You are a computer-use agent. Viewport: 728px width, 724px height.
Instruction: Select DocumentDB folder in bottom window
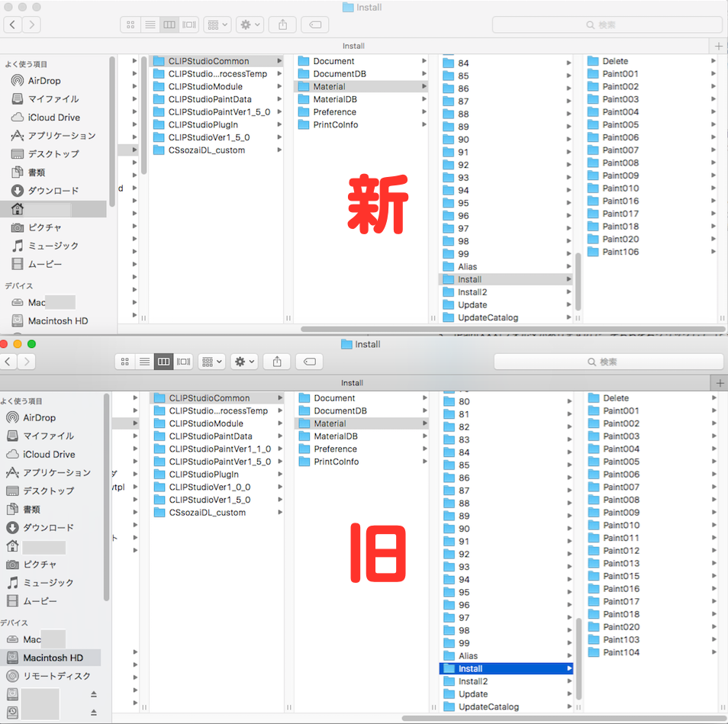[x=340, y=410]
